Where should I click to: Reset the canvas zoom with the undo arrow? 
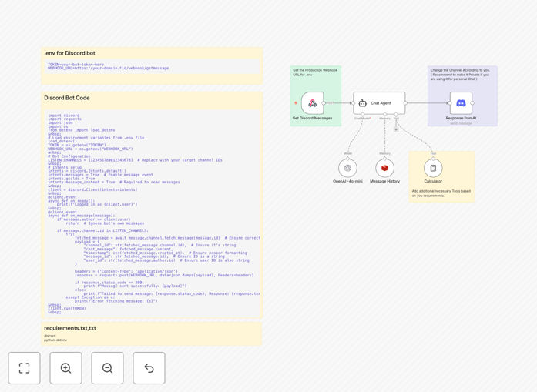(x=149, y=368)
